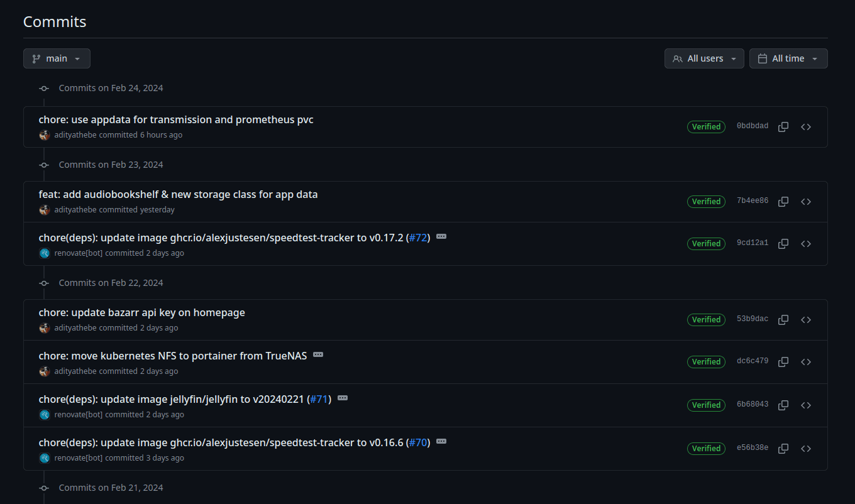Expand description of speedtest-tracker v0.16.6 commit
855x504 pixels.
[x=441, y=441]
